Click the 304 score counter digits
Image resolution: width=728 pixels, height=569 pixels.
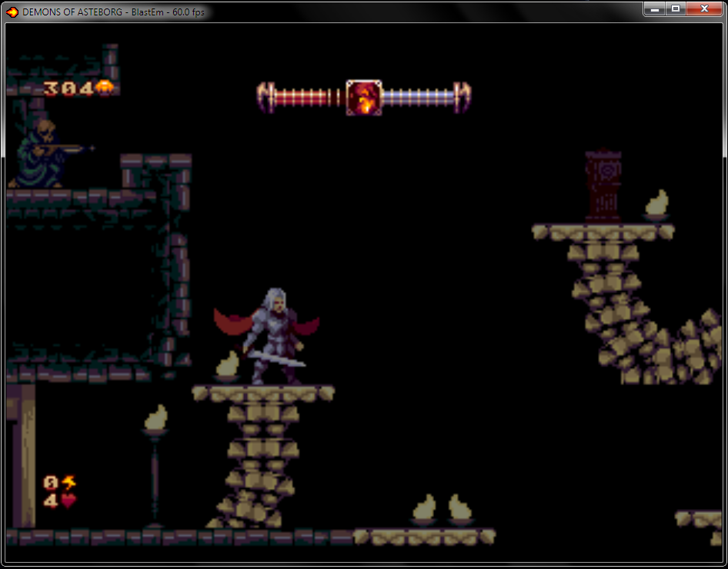pyautogui.click(x=68, y=89)
